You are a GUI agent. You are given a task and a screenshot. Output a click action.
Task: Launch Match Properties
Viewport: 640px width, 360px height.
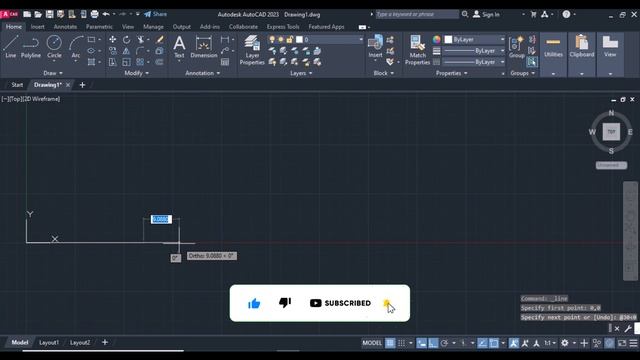[417, 50]
